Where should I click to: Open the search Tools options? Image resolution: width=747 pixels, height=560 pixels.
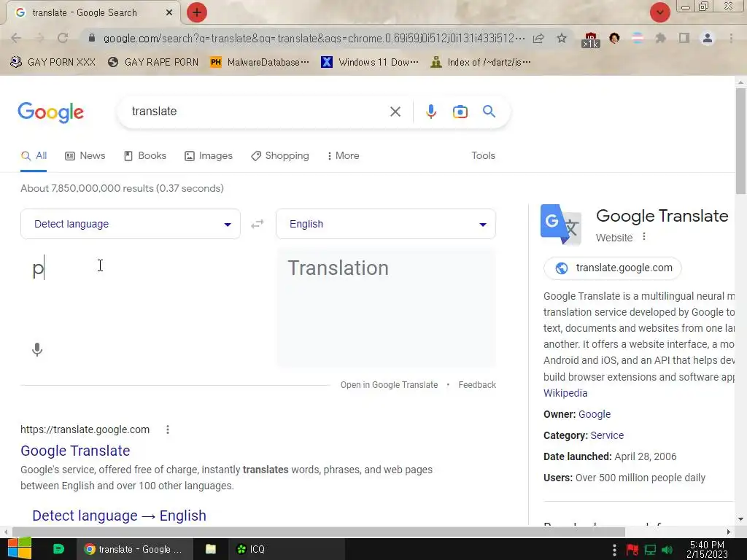483,156
